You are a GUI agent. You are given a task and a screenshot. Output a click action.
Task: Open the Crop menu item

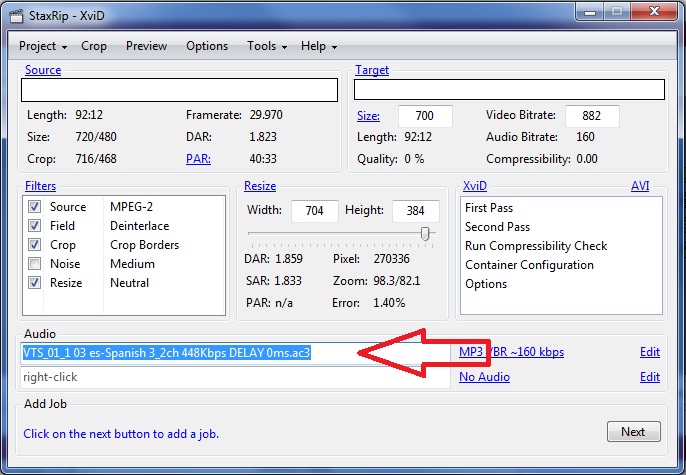click(x=94, y=46)
